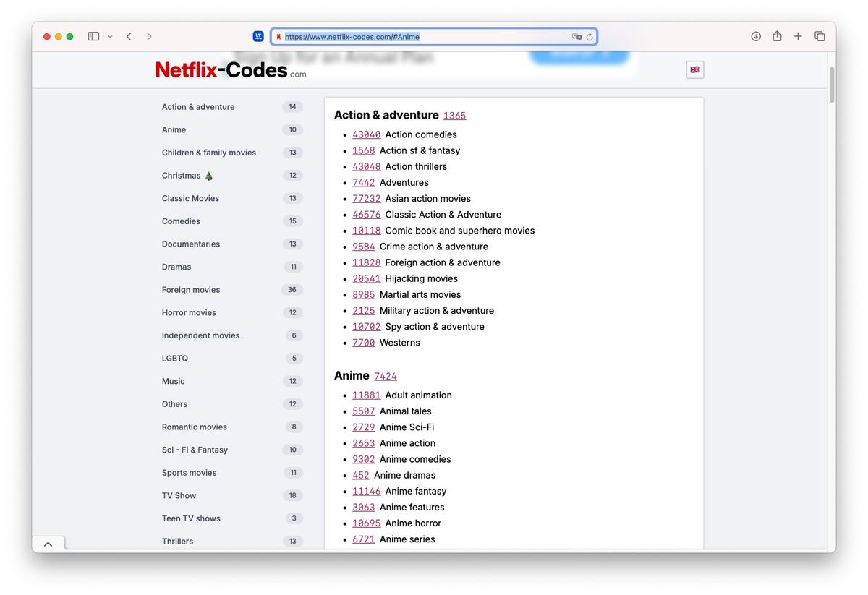The width and height of the screenshot is (868, 595).
Task: Reload the Netflix-Codes page
Action: pyautogui.click(x=590, y=36)
